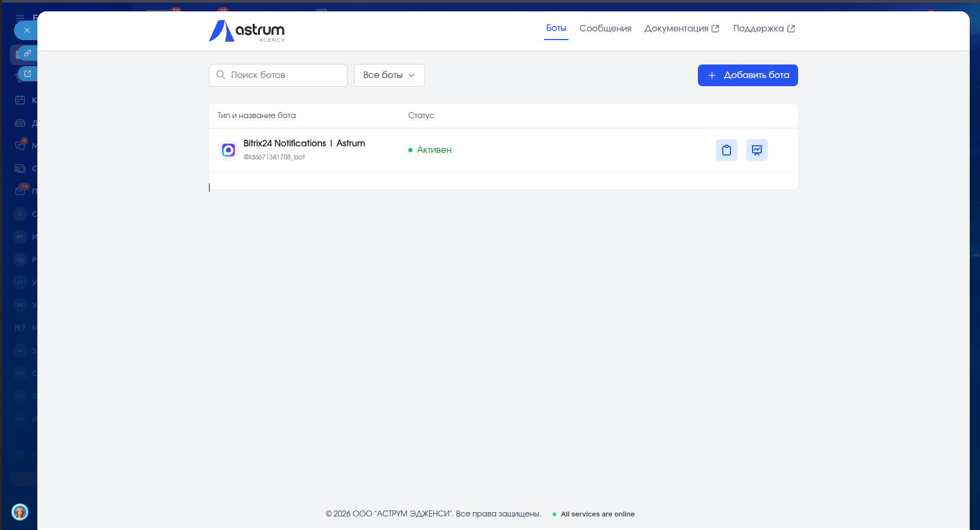Click the Тип и название бота column header
The height and width of the screenshot is (530, 980).
point(257,115)
